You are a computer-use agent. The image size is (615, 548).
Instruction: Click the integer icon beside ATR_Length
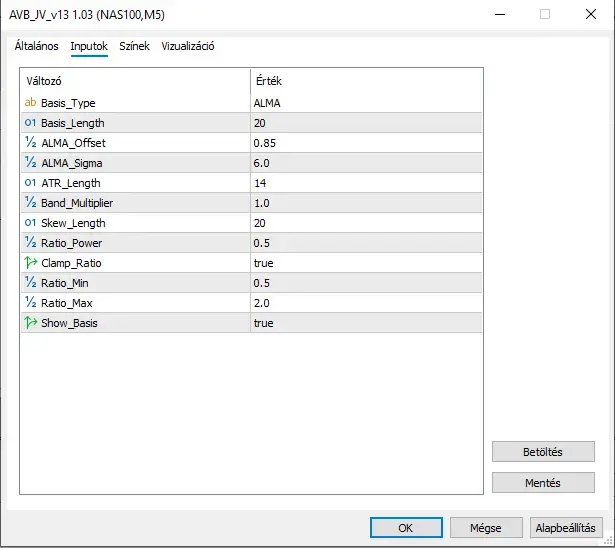[x=30, y=183]
